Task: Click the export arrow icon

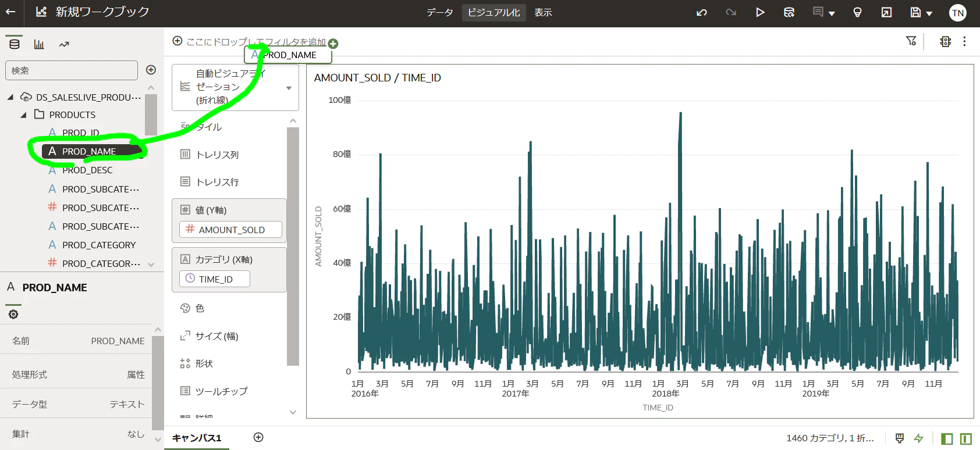Action: point(886,12)
